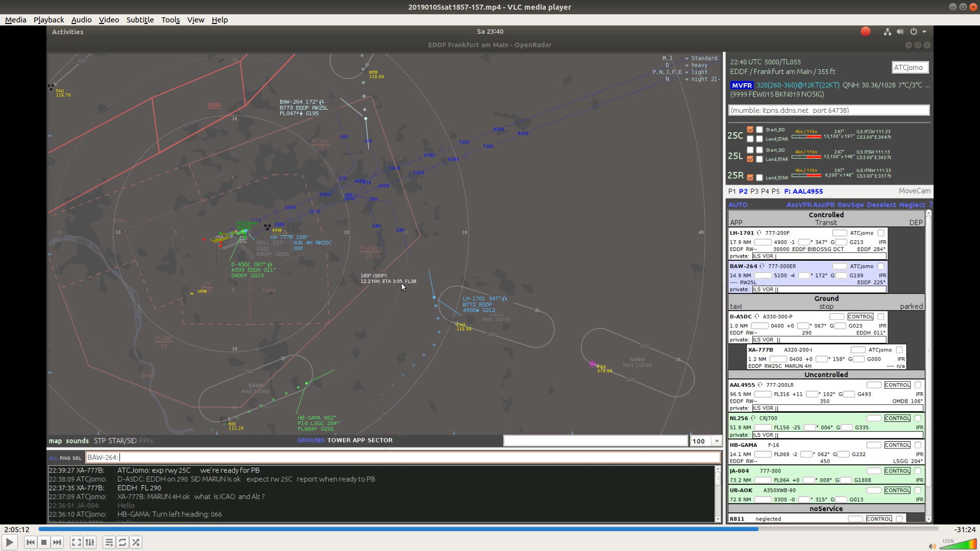Jump to previous media in VLC
The height and width of the screenshot is (551, 980).
click(31, 542)
